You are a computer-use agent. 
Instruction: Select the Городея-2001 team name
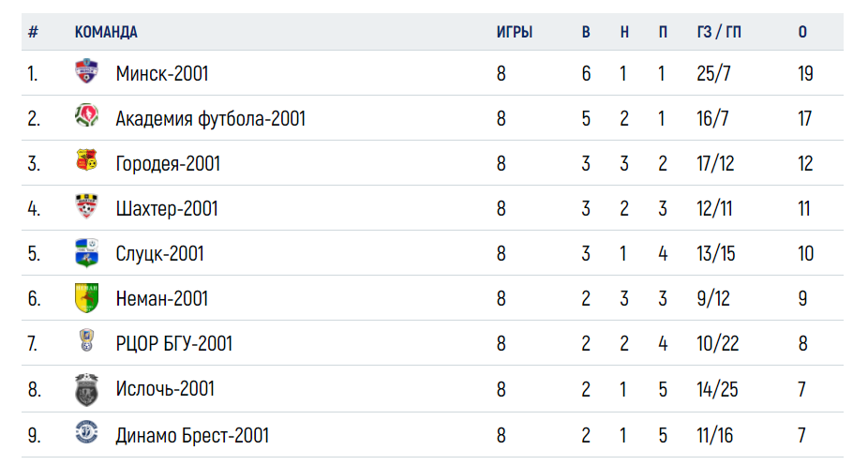pos(168,164)
